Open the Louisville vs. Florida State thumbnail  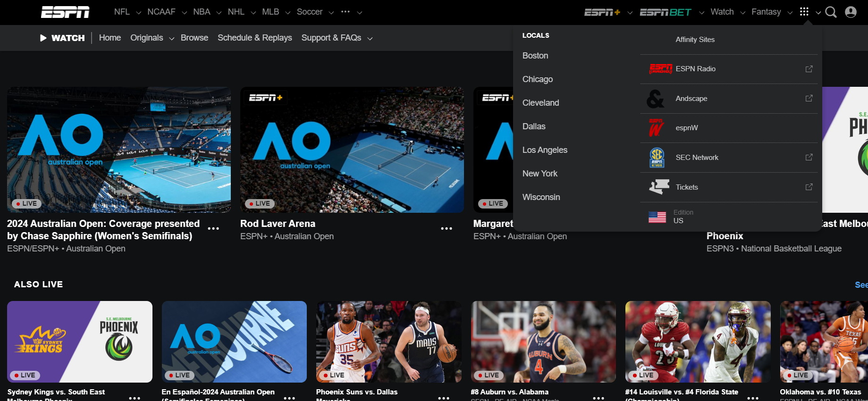[x=698, y=342]
